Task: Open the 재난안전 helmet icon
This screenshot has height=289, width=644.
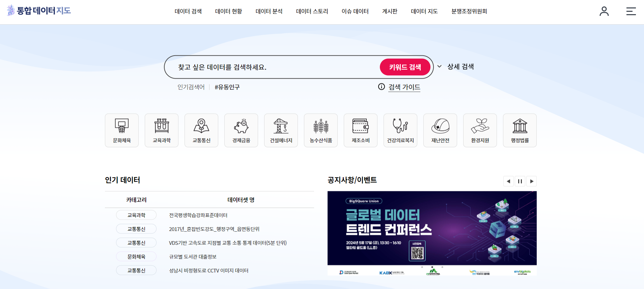Action: [x=440, y=130]
